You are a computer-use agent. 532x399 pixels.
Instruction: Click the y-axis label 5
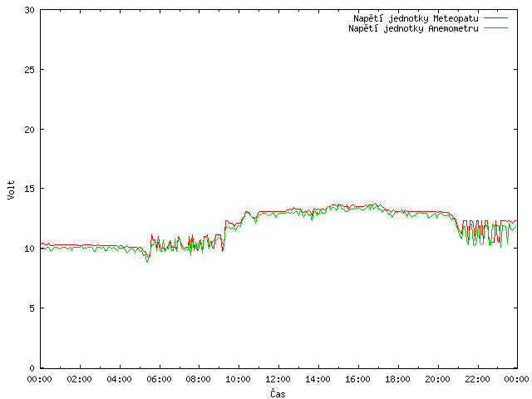(32, 308)
